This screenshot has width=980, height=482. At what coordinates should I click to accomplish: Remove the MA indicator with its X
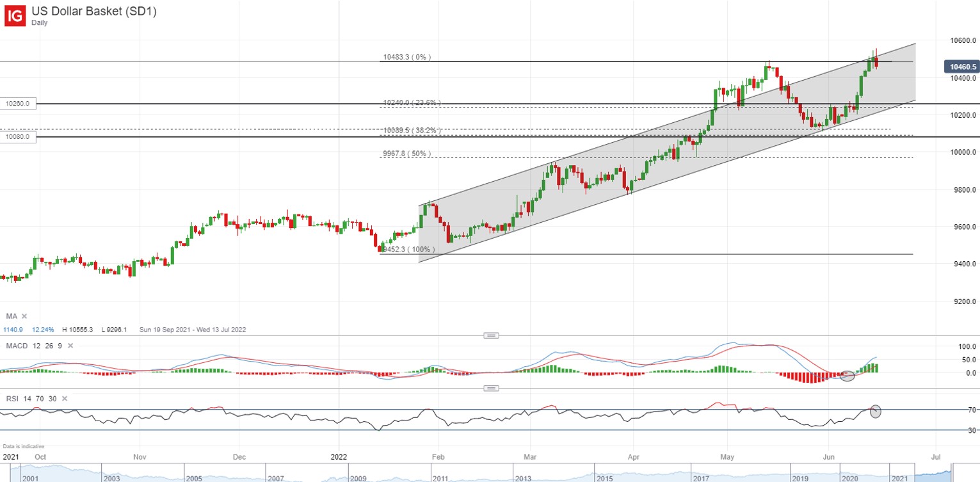click(x=24, y=316)
